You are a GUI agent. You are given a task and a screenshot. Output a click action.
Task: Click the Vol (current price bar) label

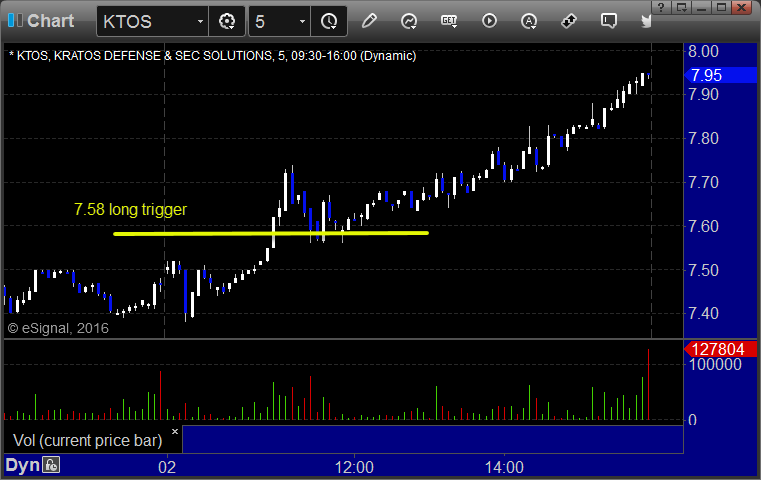click(87, 440)
